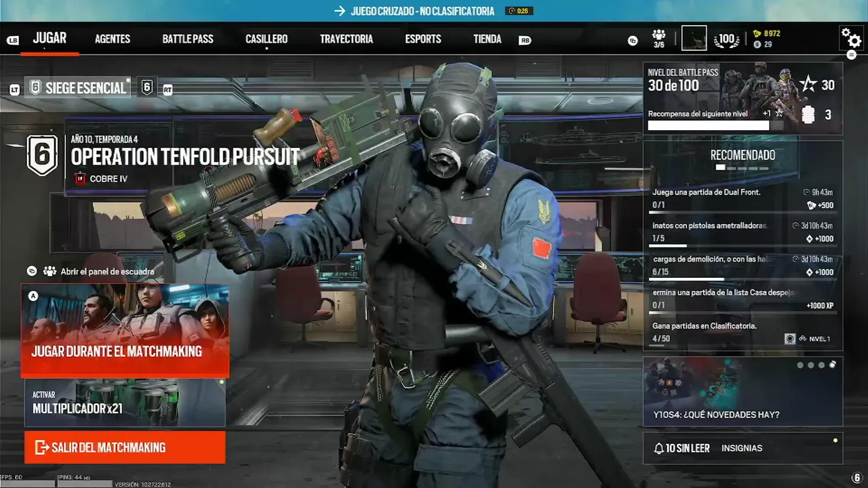This screenshot has width=868, height=488.
Task: Click the matchmaking timer 0:26
Action: [519, 12]
